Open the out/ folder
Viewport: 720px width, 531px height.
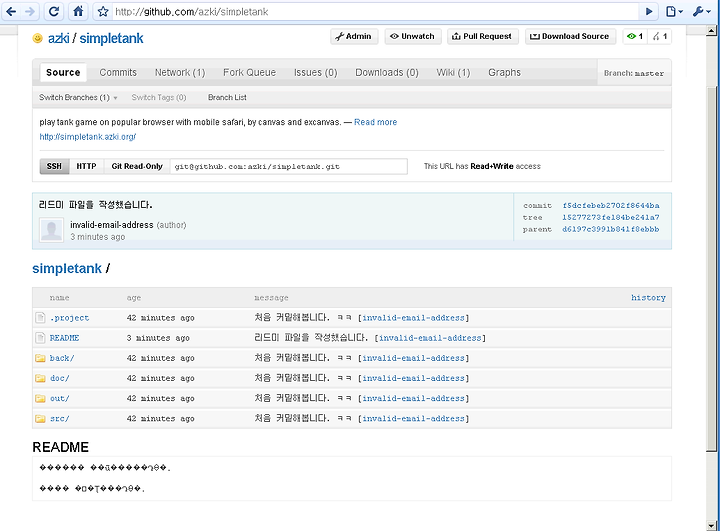click(x=59, y=399)
